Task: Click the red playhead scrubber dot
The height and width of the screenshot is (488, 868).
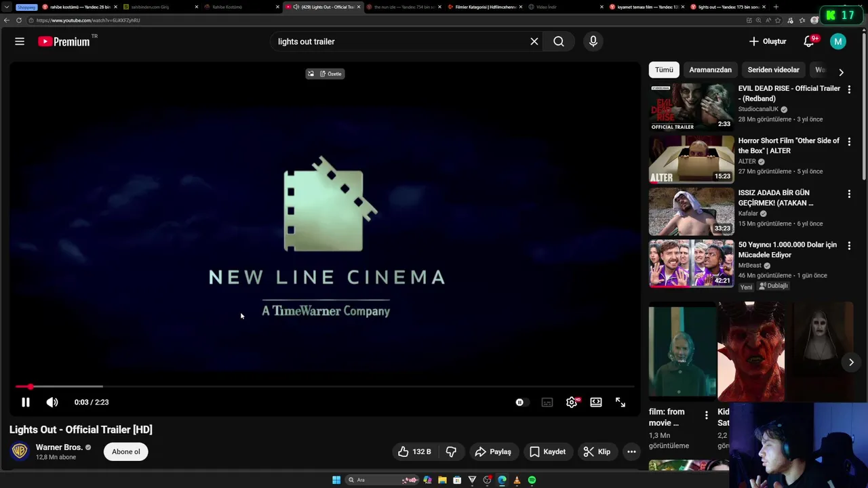Action: point(30,386)
